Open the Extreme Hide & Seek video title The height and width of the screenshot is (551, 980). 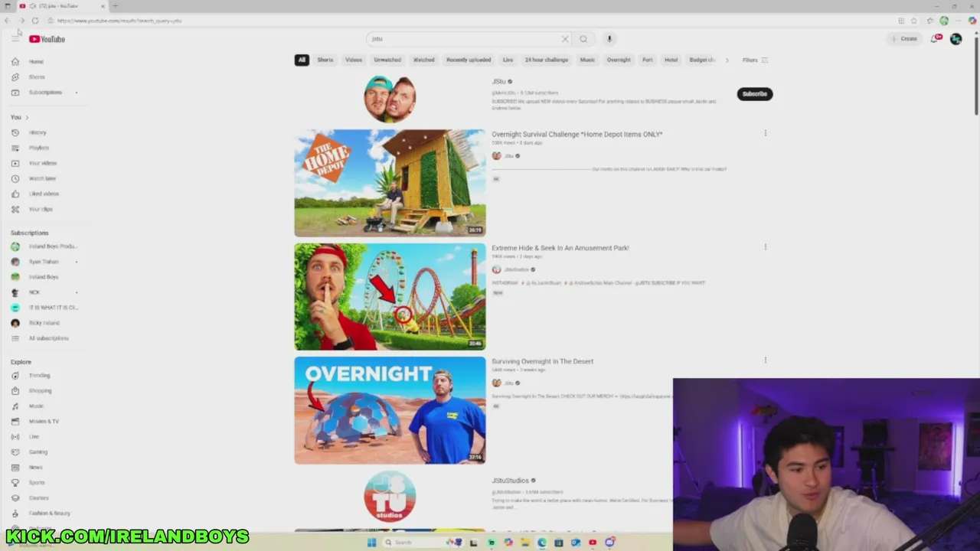click(x=560, y=248)
